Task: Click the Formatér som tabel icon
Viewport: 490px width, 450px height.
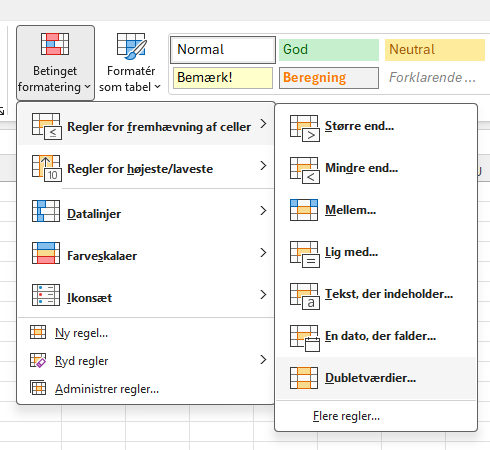Action: [x=132, y=46]
